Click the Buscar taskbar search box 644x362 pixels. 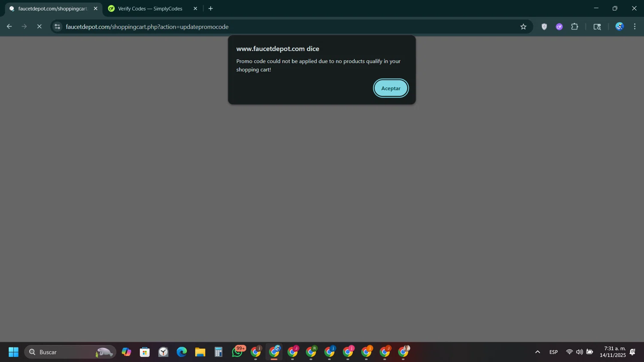click(70, 352)
